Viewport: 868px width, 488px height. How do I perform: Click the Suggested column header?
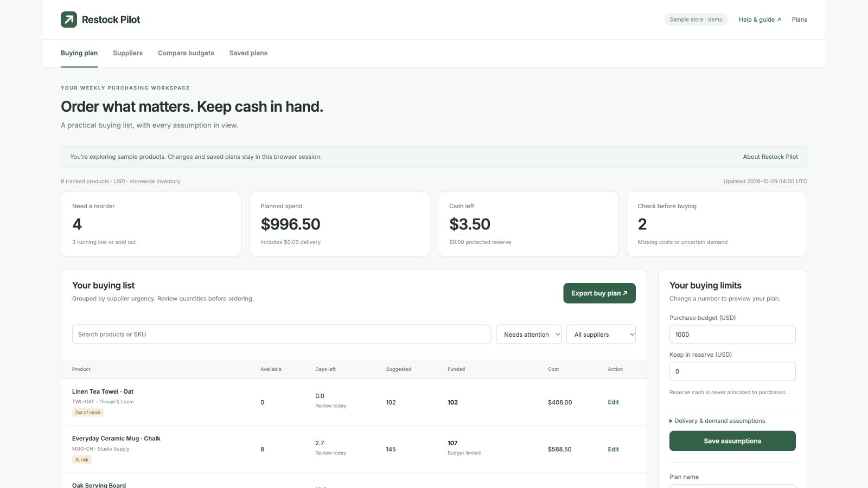(398, 369)
